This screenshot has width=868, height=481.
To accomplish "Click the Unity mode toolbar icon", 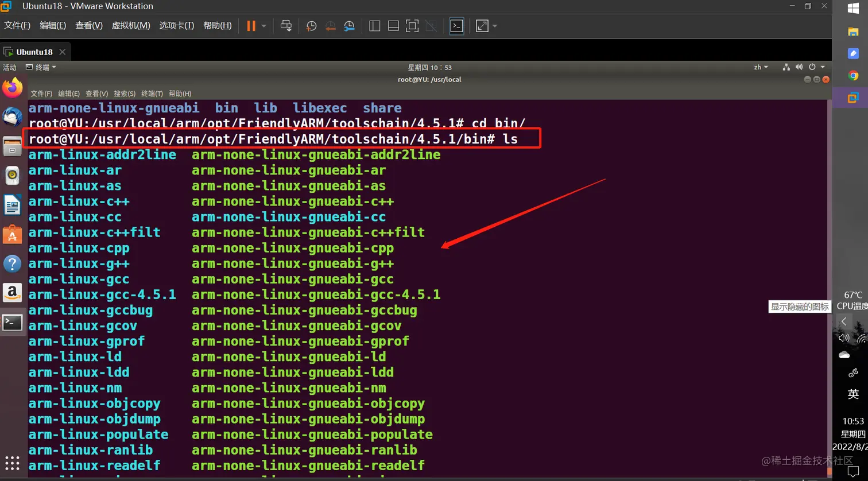I will click(431, 26).
